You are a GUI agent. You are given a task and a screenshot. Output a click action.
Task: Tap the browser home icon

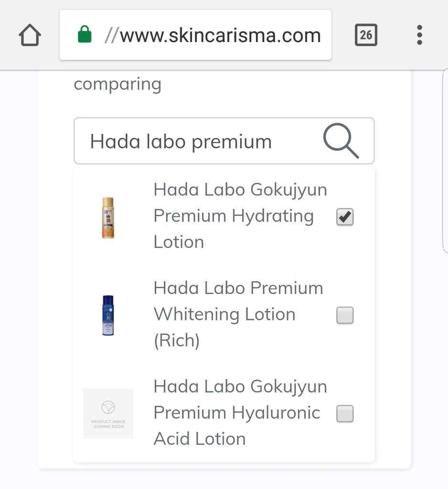click(x=30, y=35)
